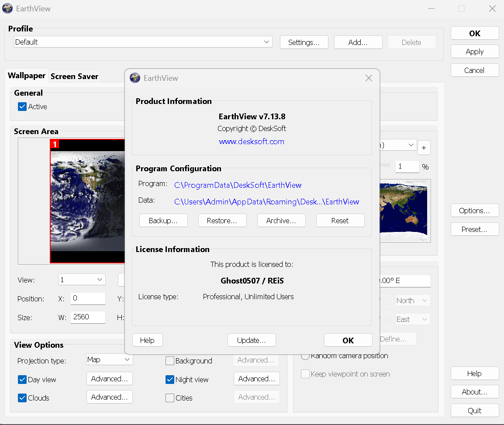
Task: Open Advanced... settings for Day view
Action: [x=110, y=378]
